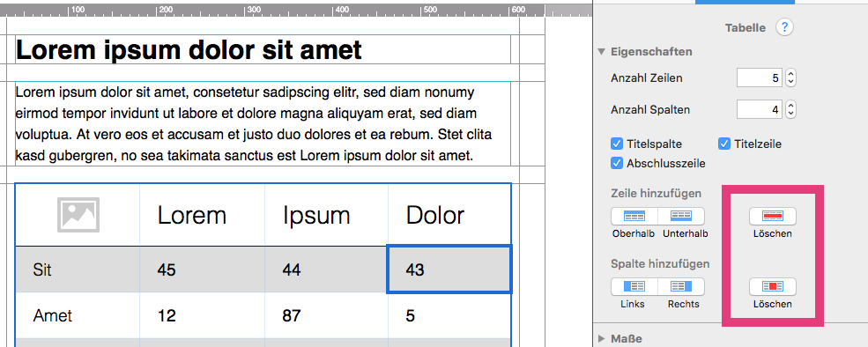868x347 pixels.
Task: Uncheck the Titelzeile checkbox
Action: pos(724,144)
